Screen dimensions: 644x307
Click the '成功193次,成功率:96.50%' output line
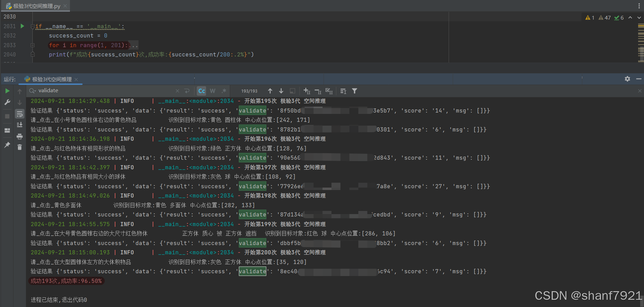66,281
